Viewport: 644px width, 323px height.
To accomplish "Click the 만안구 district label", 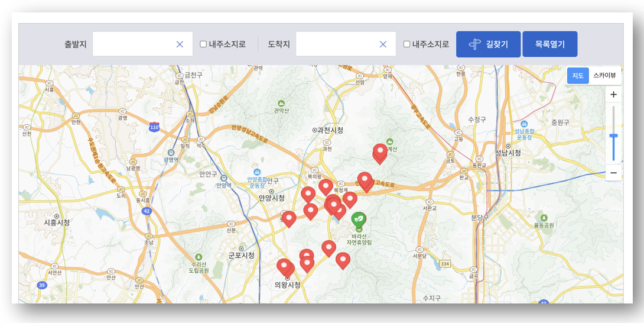I will (x=207, y=174).
